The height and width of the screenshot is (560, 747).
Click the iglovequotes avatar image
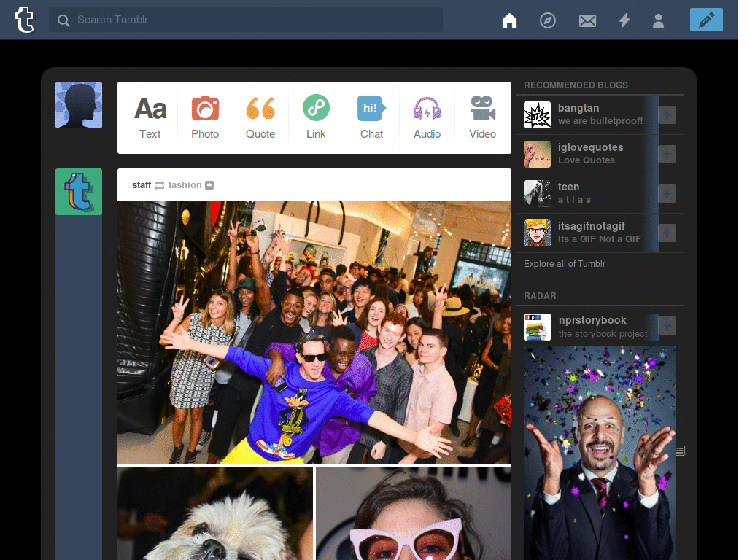pos(537,155)
